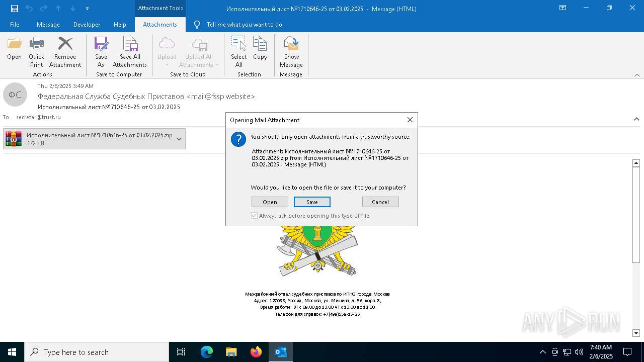Click the Save icon in title bar
The height and width of the screenshot is (362, 644).
coord(15,8)
